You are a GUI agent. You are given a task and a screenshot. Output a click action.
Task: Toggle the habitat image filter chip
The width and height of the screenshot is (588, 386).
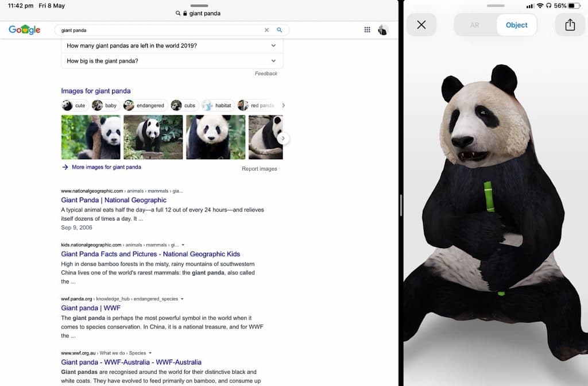tap(219, 105)
